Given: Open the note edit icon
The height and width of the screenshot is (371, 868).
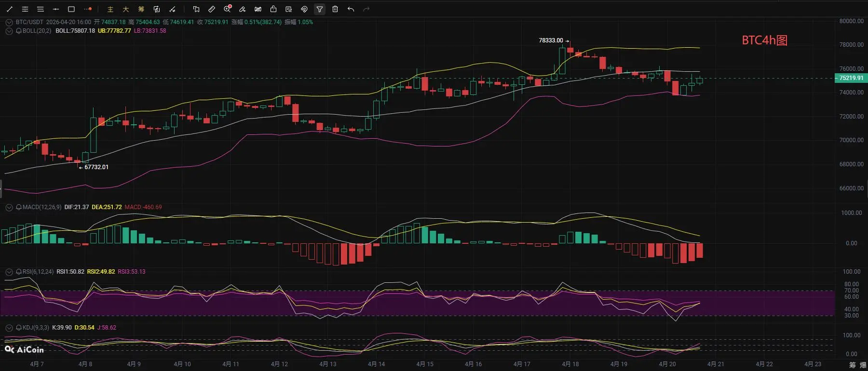Looking at the screenshot, I should click(x=289, y=9).
